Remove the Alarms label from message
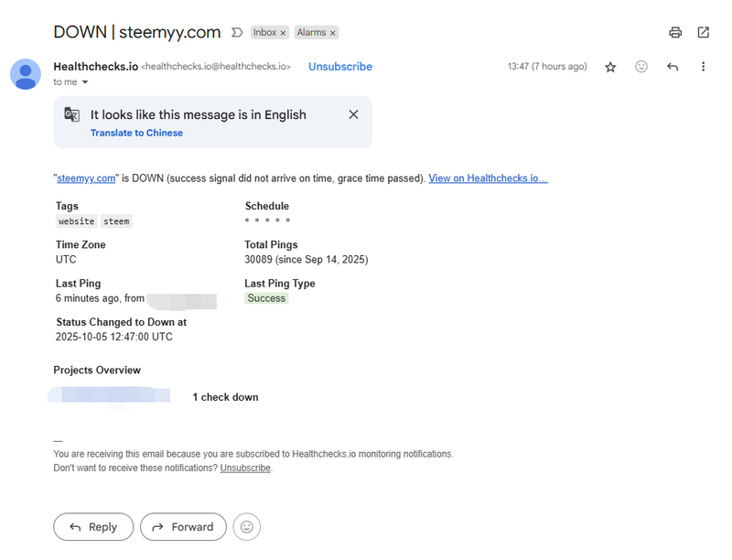This screenshot has height=560, width=732. [x=333, y=33]
